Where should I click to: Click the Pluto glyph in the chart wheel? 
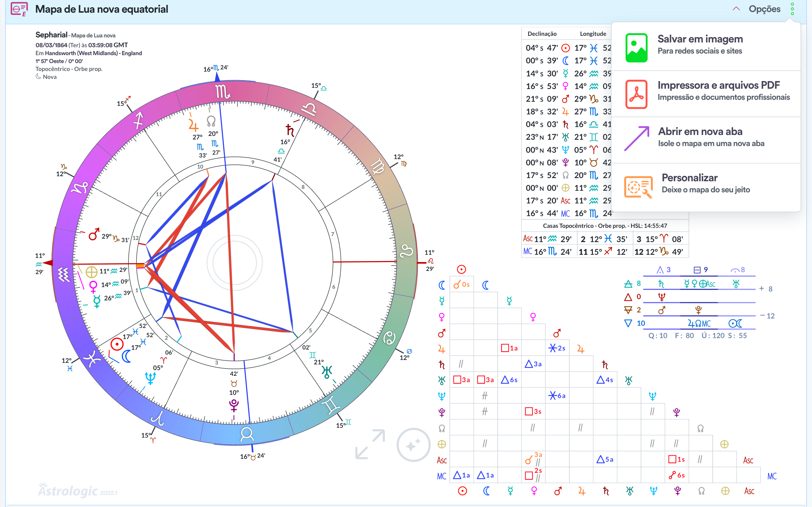coord(234,405)
